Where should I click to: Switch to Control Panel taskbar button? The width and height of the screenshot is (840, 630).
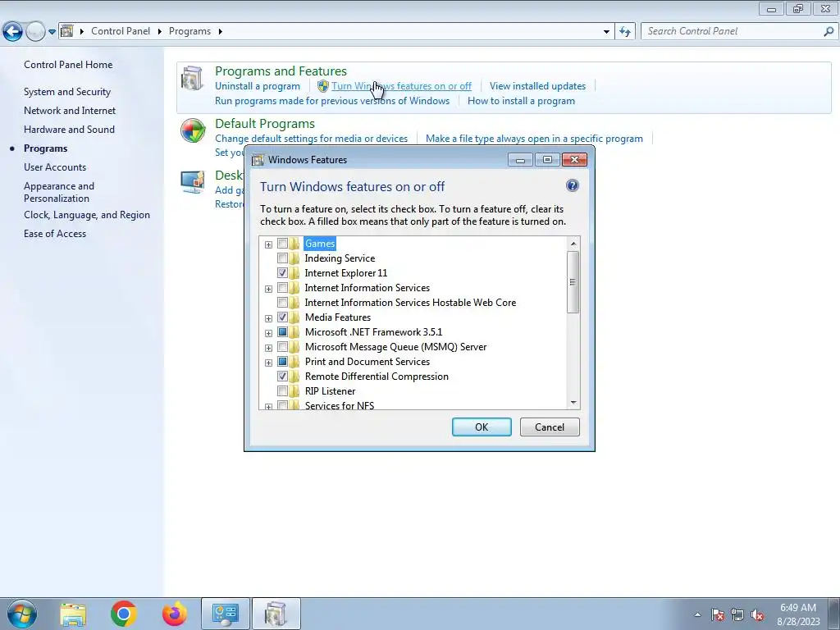tap(226, 614)
